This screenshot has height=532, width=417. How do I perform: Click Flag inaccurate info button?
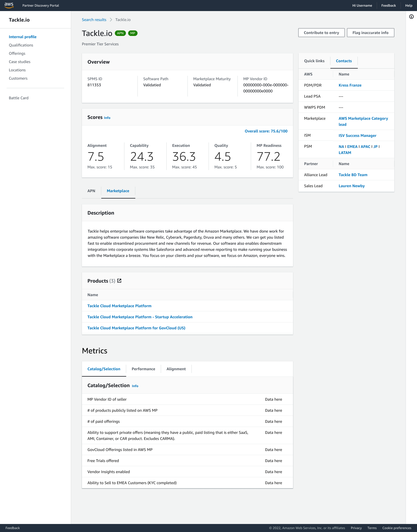[371, 33]
